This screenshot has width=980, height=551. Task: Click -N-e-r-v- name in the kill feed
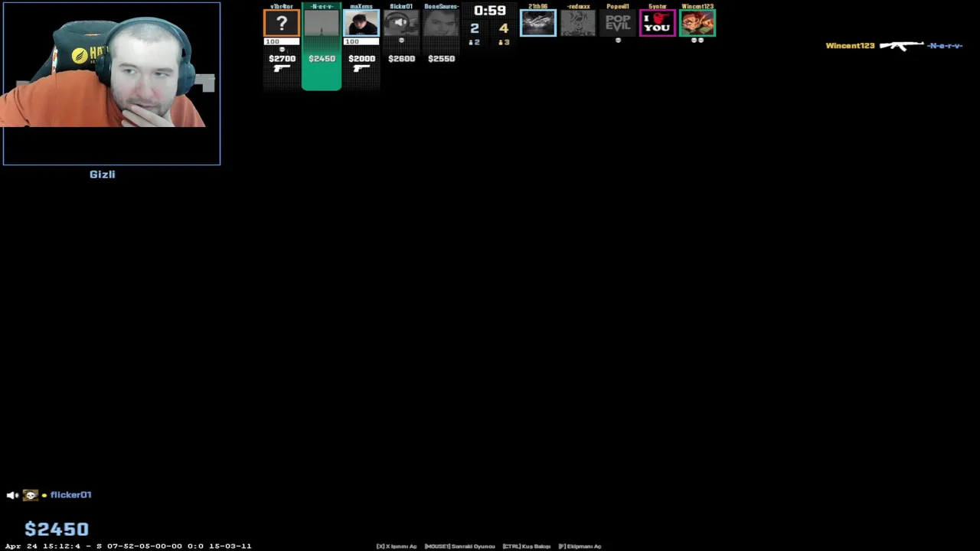(945, 46)
